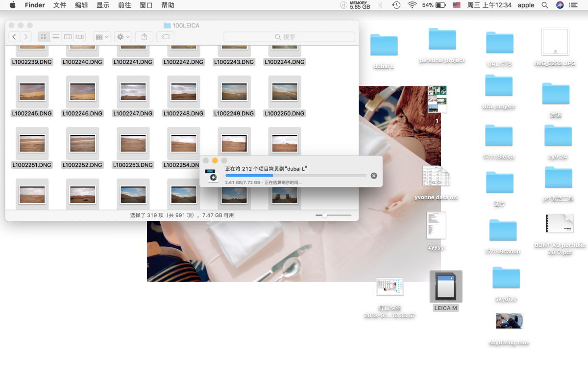Open the 显示 menu
Image resolution: width=588 pixels, height=368 pixels.
pyautogui.click(x=103, y=5)
